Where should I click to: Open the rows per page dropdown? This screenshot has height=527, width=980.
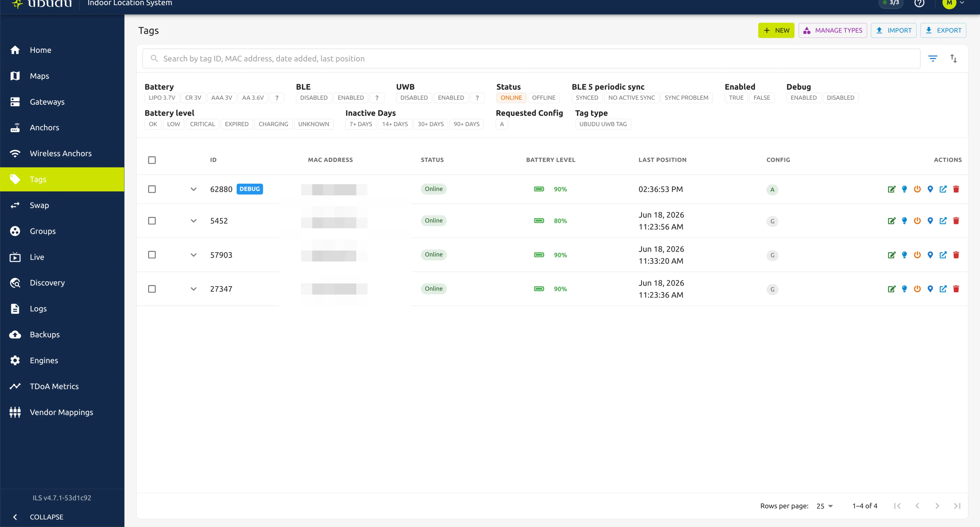pyautogui.click(x=825, y=506)
